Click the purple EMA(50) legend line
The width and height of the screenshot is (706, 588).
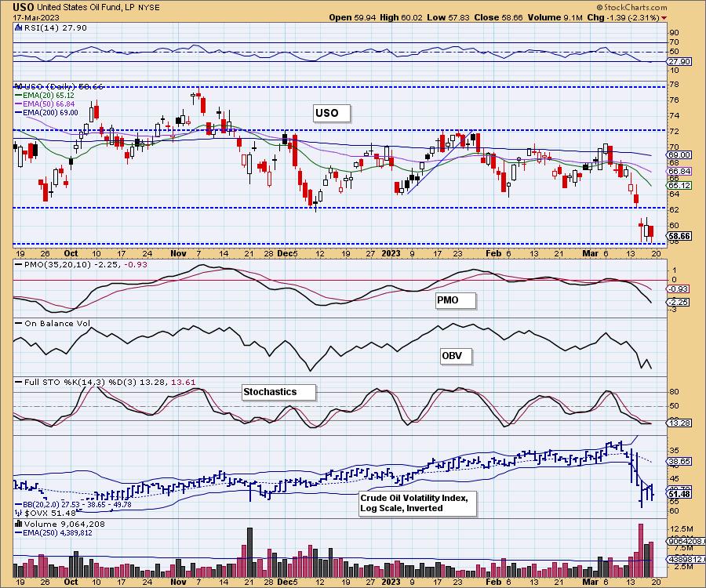[x=19, y=104]
